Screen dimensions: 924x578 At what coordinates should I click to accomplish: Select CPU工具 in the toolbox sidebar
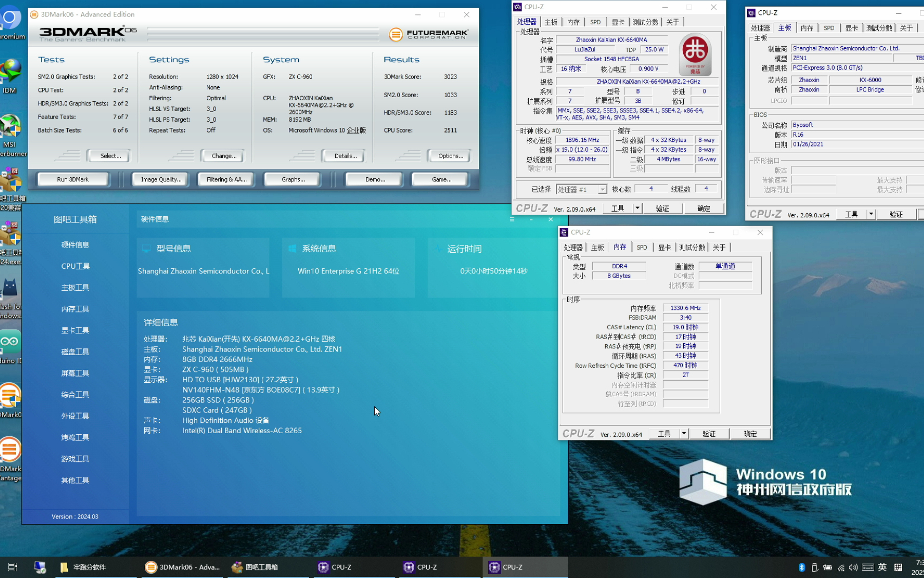tap(75, 266)
